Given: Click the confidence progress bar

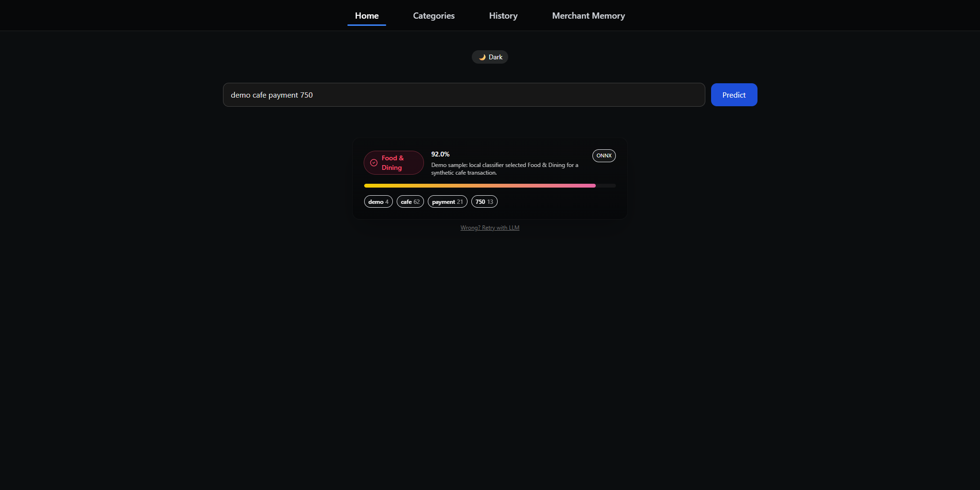Looking at the screenshot, I should coord(490,186).
